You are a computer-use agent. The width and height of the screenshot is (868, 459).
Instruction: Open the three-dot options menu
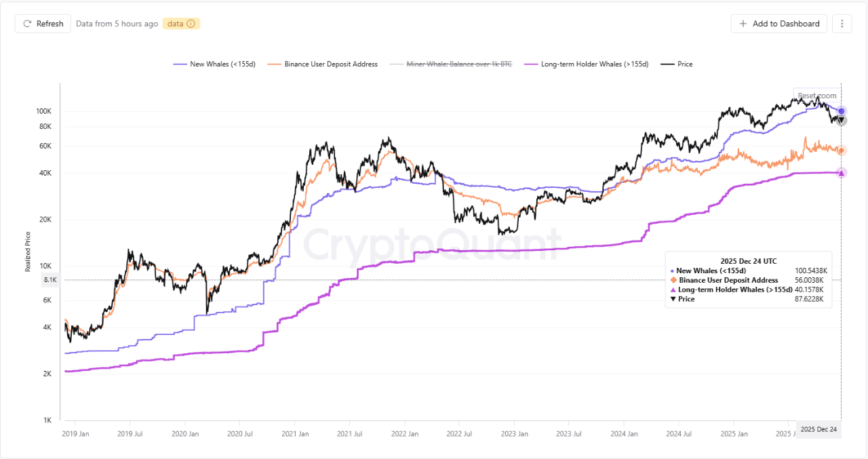pyautogui.click(x=842, y=23)
